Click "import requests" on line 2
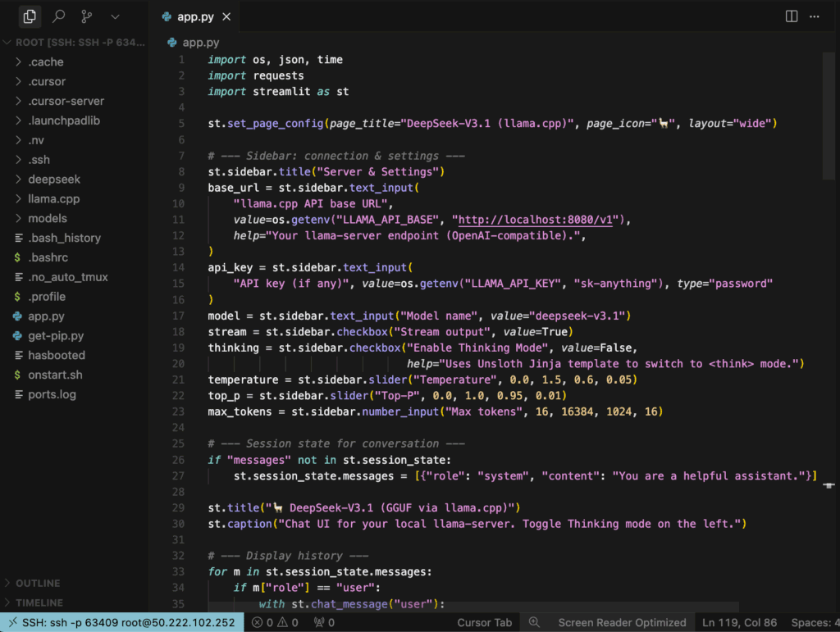Image resolution: width=840 pixels, height=632 pixels. point(256,75)
